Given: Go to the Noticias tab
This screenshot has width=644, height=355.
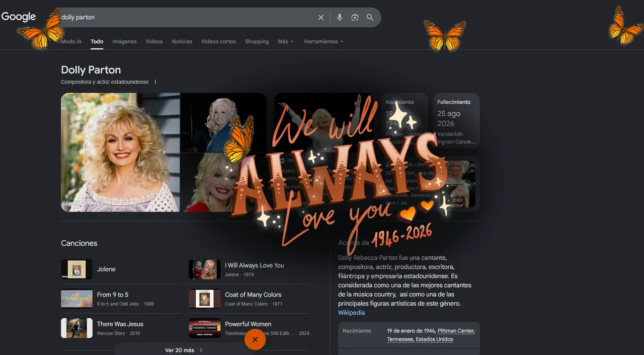Looking at the screenshot, I should tap(182, 41).
